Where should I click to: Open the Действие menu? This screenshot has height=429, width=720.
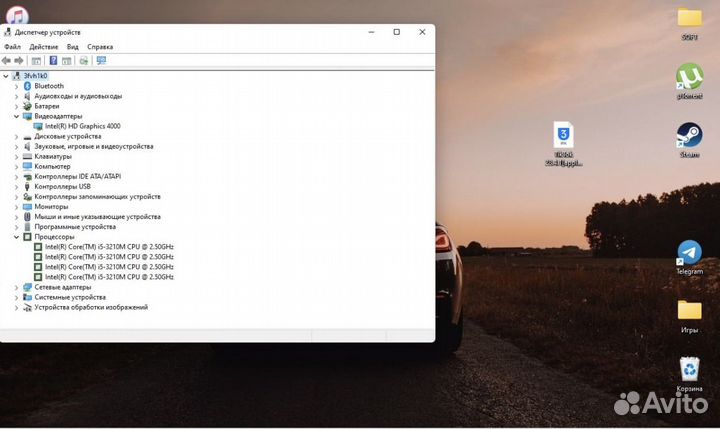(44, 47)
